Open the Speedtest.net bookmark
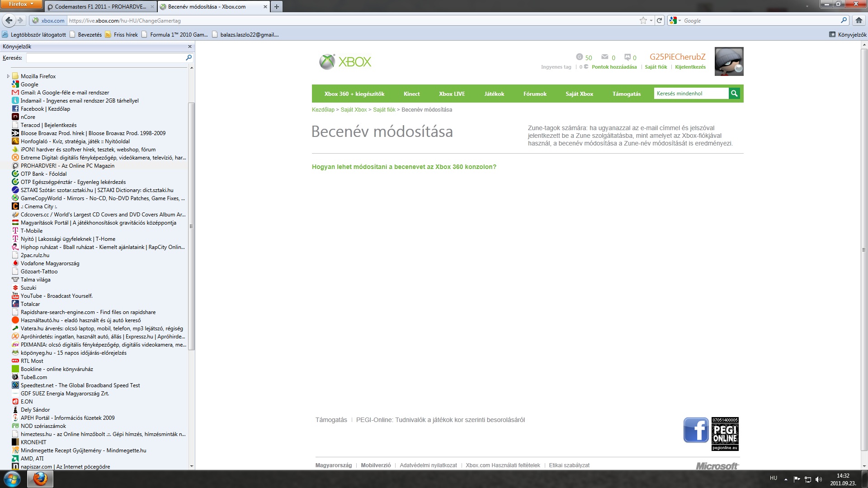868x488 pixels. click(80, 385)
